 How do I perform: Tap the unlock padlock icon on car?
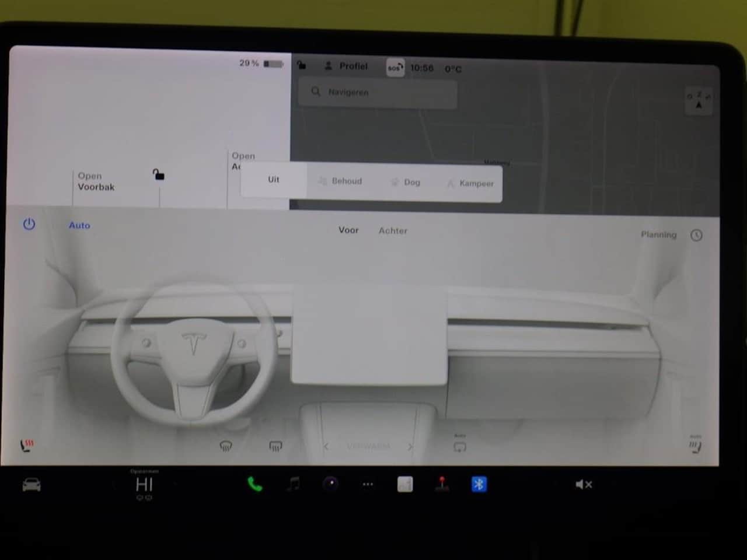158,174
